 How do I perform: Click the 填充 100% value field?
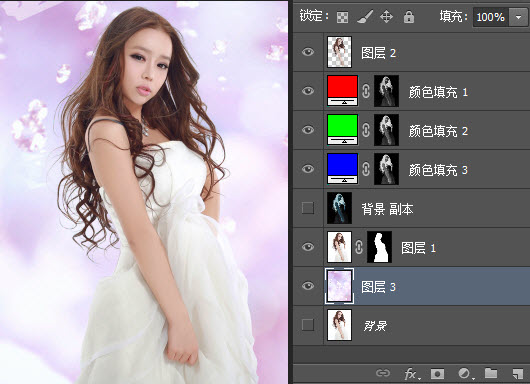coord(491,17)
